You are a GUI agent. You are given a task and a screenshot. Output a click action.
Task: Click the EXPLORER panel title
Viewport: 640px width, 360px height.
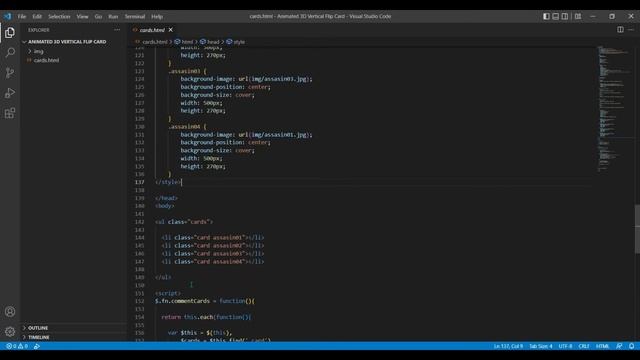point(39,30)
